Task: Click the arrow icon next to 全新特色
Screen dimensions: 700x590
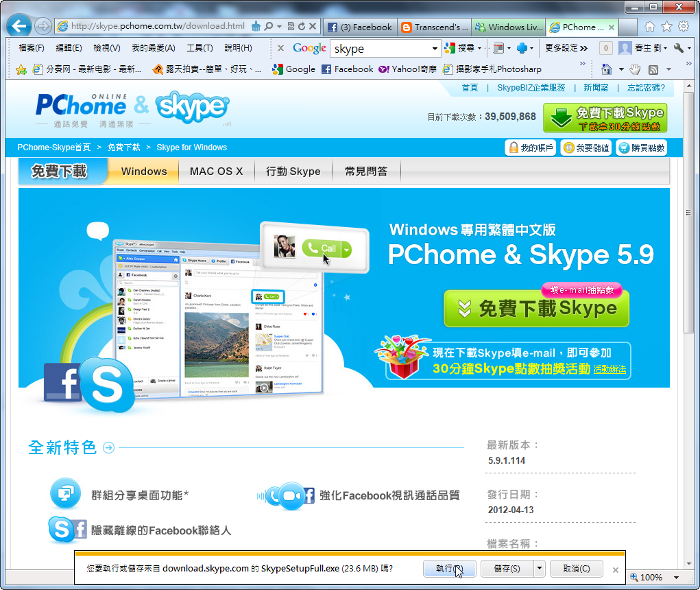Action: point(108,447)
